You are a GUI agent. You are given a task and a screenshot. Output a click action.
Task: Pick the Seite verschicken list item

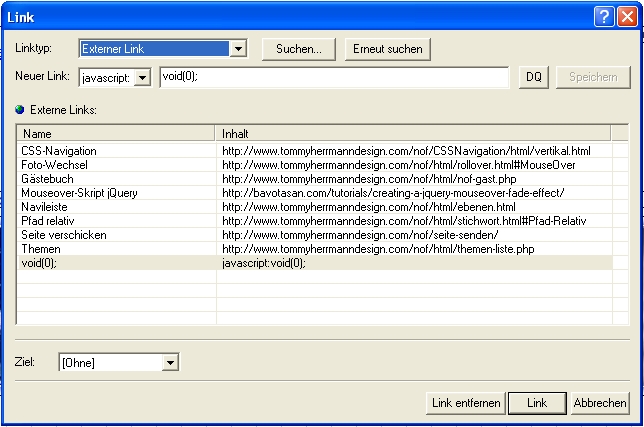pyautogui.click(x=63, y=235)
